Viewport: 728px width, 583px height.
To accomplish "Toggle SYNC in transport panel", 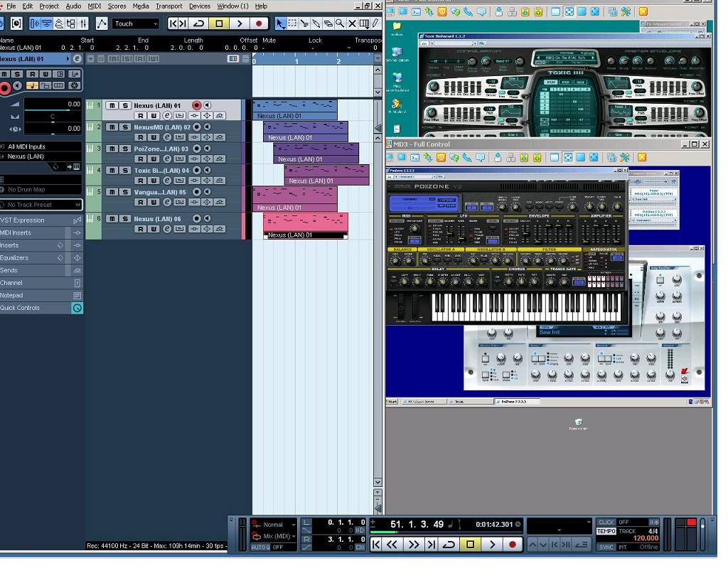I will [606, 547].
